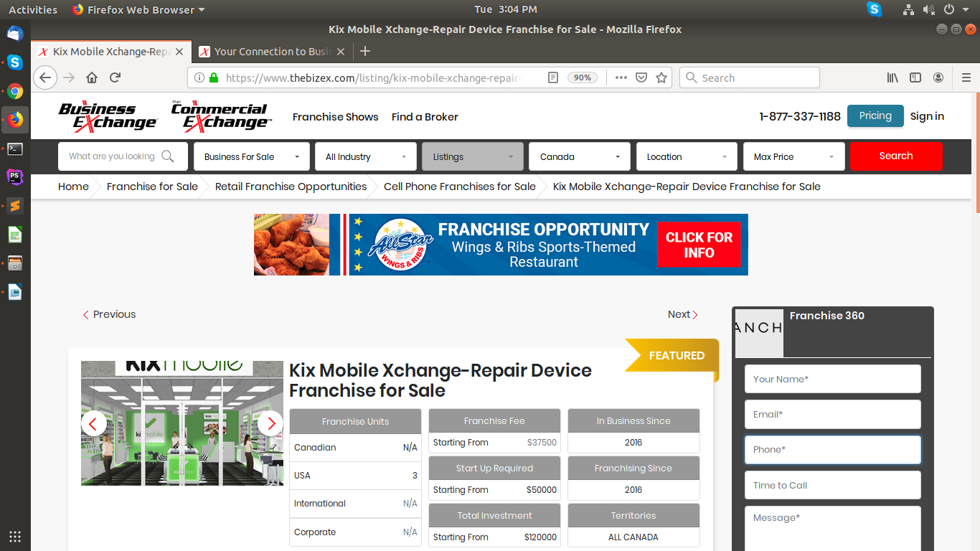The height and width of the screenshot is (551, 980).
Task: Go to Previous listing
Action: (109, 314)
